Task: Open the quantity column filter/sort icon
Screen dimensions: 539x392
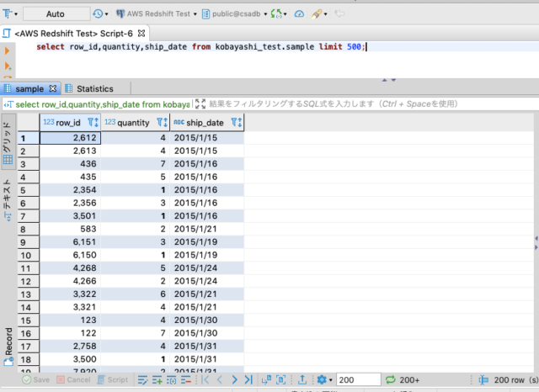Action: coord(162,122)
